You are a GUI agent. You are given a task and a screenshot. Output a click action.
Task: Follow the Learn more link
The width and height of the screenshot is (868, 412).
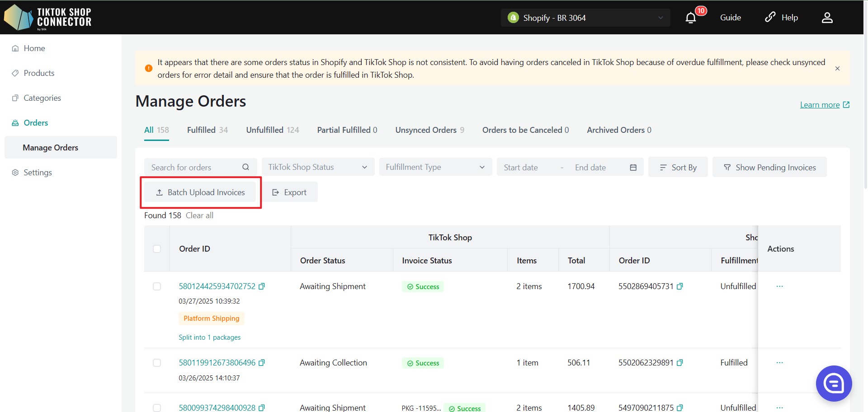[820, 105]
